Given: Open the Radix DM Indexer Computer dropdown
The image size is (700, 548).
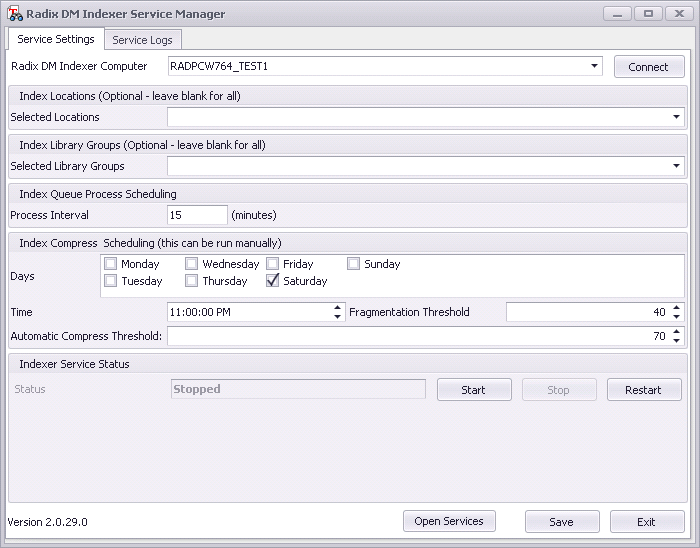Looking at the screenshot, I should 594,66.
